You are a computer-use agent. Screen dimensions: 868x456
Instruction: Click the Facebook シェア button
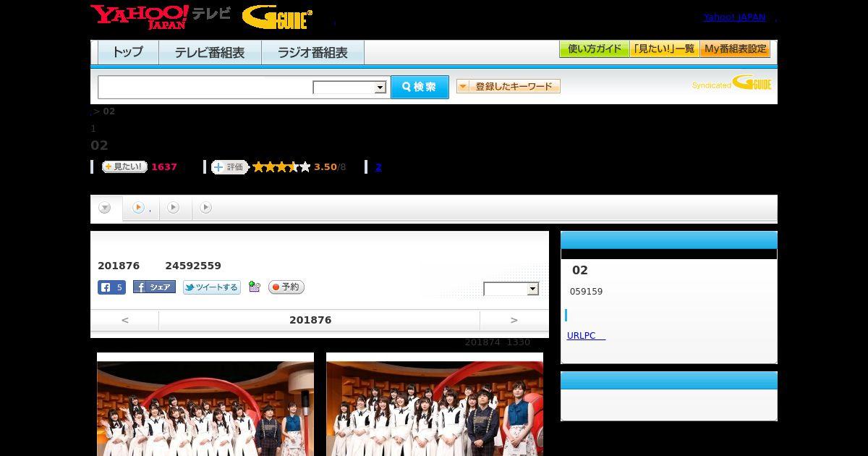tap(154, 287)
